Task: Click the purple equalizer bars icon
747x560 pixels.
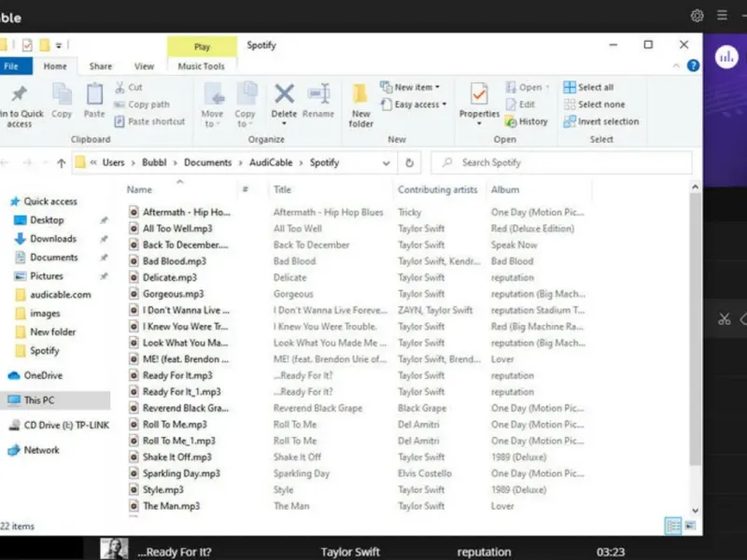Action: point(726,57)
